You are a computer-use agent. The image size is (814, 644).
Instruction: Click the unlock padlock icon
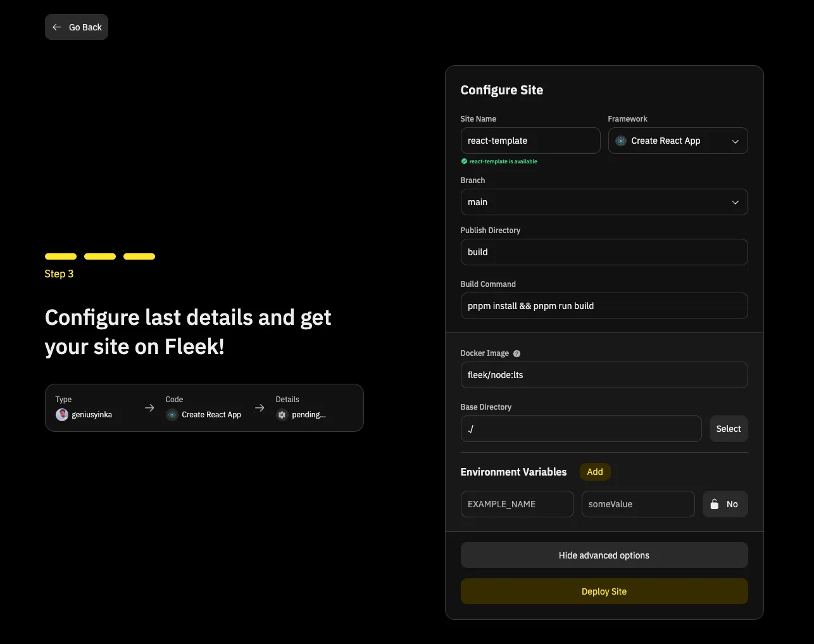[715, 504]
